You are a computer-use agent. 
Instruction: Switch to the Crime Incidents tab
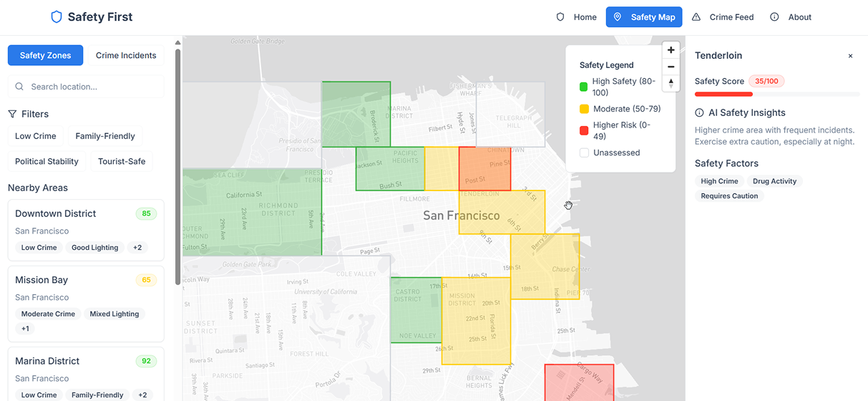pos(126,55)
